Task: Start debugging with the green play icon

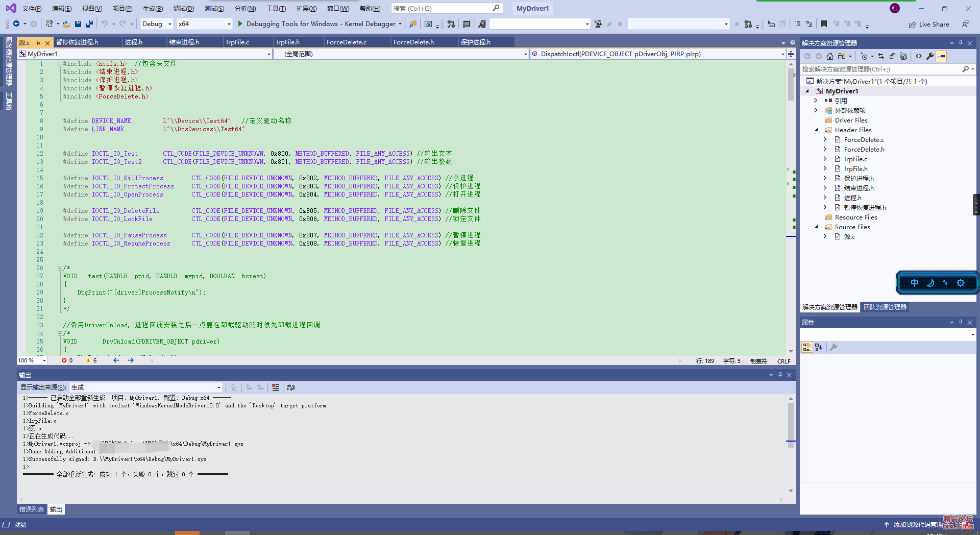Action: (240, 24)
